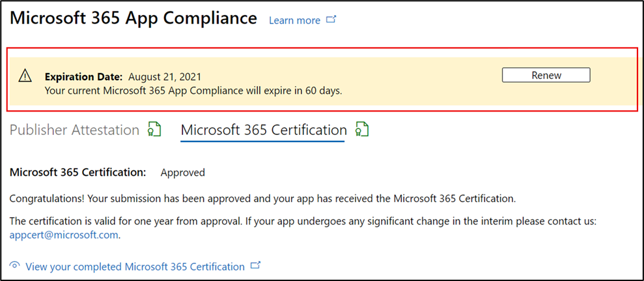
Task: Click the Approved status text
Action: pyautogui.click(x=182, y=173)
